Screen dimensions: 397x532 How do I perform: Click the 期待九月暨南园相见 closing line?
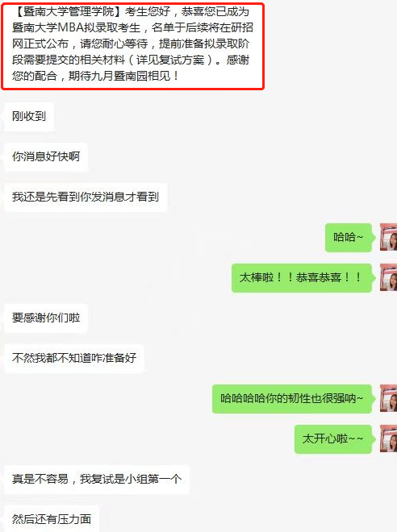(x=119, y=76)
